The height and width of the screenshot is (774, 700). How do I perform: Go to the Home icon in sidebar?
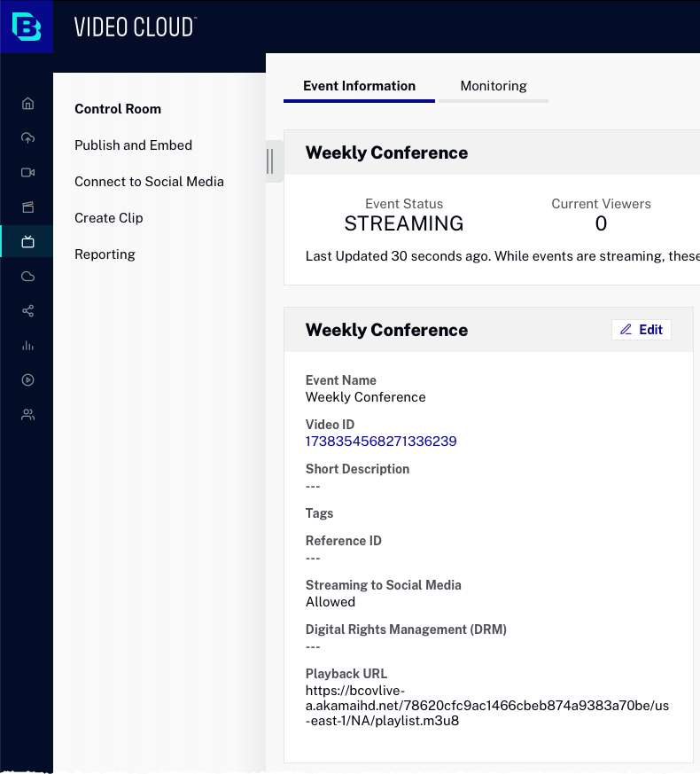tap(27, 103)
